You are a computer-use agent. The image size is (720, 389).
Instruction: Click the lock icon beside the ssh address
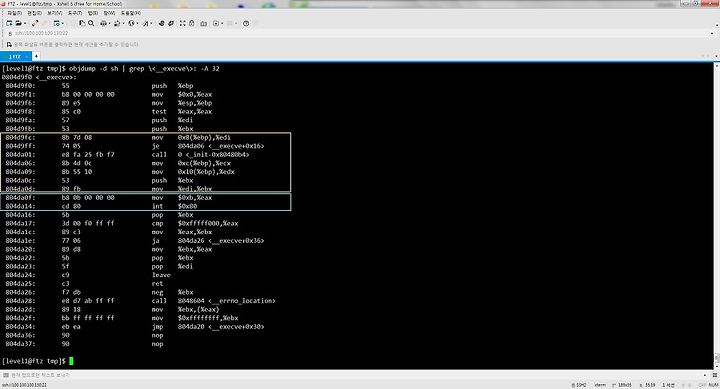[10, 34]
